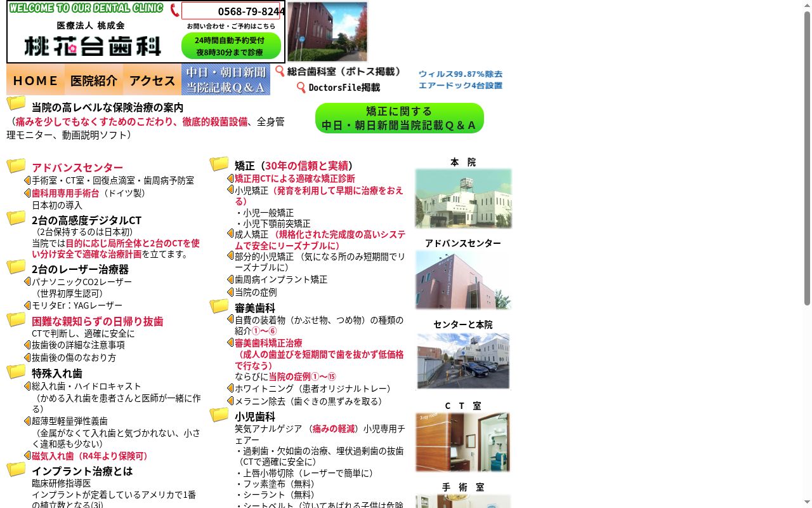Click the green 矯正に関する Q&A button
Image resolution: width=812 pixels, height=508 pixels.
[400, 118]
